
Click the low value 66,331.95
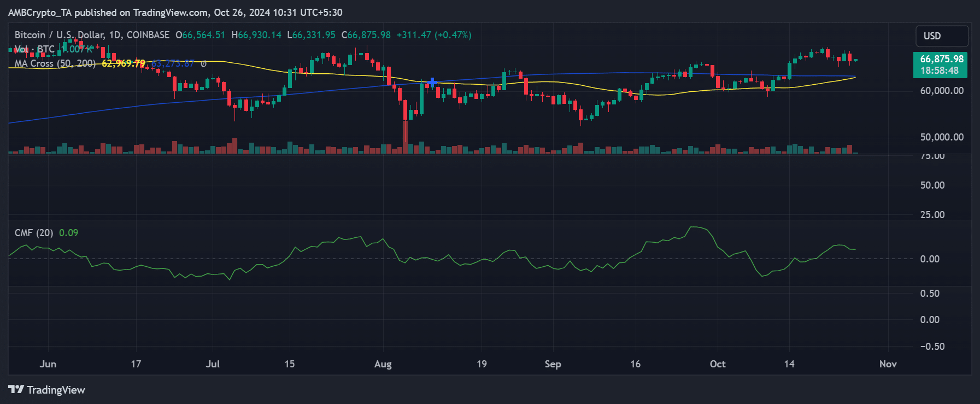point(314,35)
